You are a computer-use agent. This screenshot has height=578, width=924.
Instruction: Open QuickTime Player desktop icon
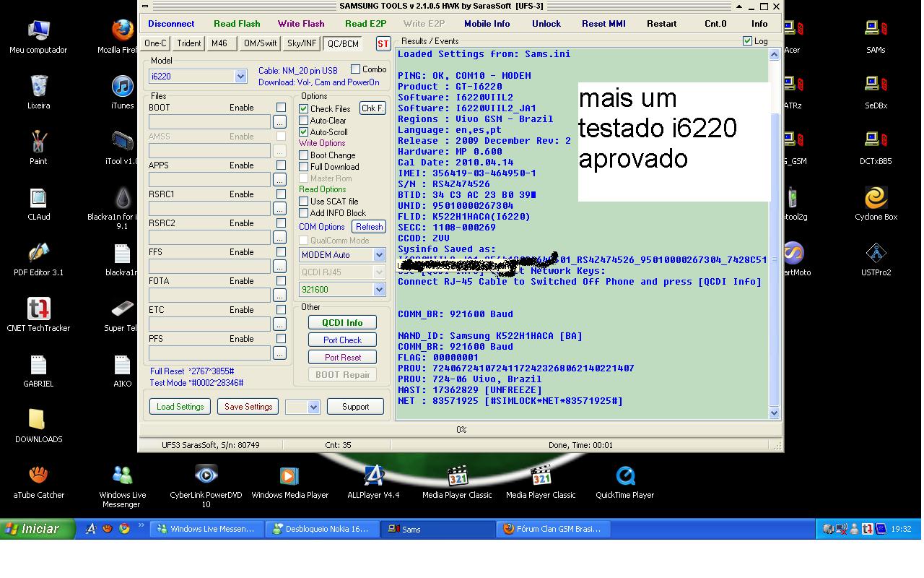coord(624,482)
